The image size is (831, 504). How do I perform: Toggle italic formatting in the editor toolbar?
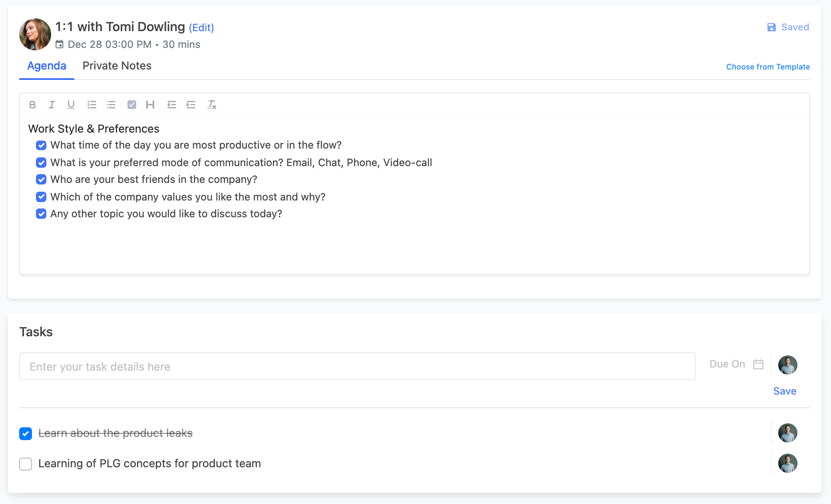[52, 105]
